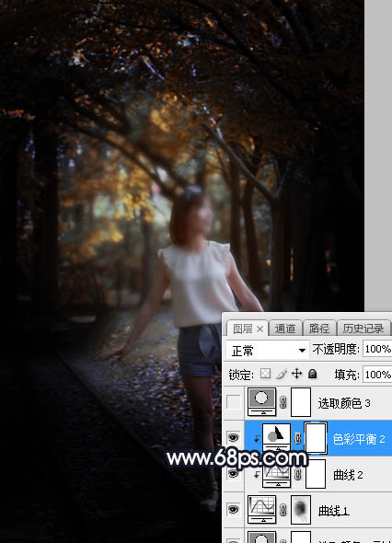The image size is (392, 543).
Task: Open the 历史记录 tab
Action: (363, 329)
